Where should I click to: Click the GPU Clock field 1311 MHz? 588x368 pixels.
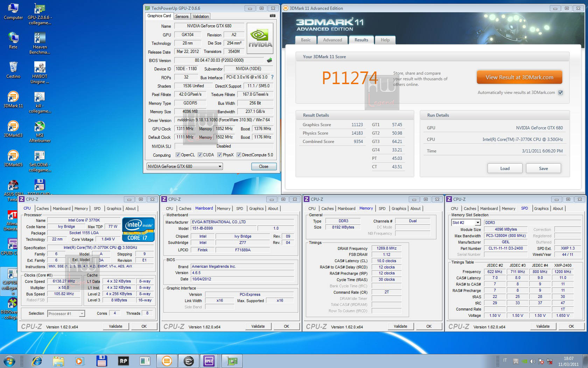[185, 129]
